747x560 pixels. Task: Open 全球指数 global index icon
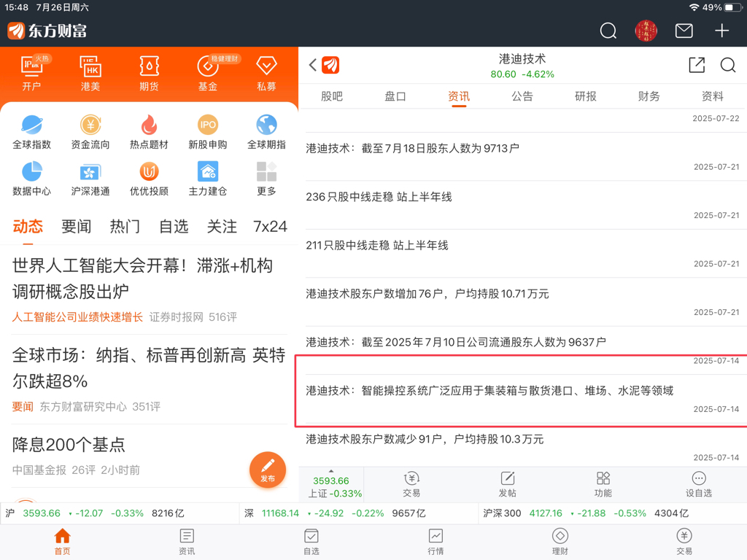pos(31,132)
